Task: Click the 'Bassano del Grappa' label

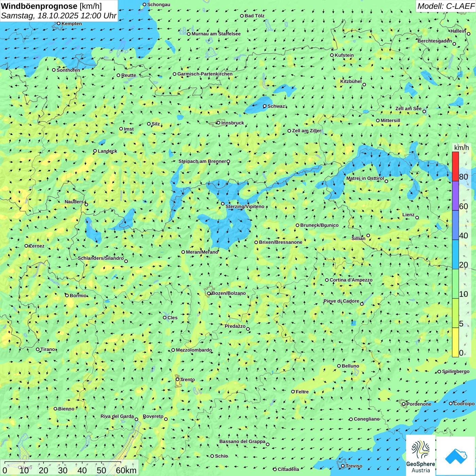Action: (242, 441)
